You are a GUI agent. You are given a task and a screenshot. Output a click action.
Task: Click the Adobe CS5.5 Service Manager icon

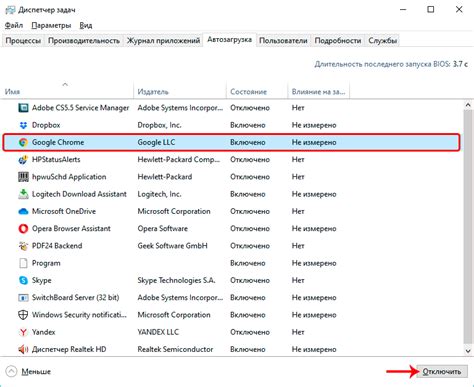click(x=23, y=108)
